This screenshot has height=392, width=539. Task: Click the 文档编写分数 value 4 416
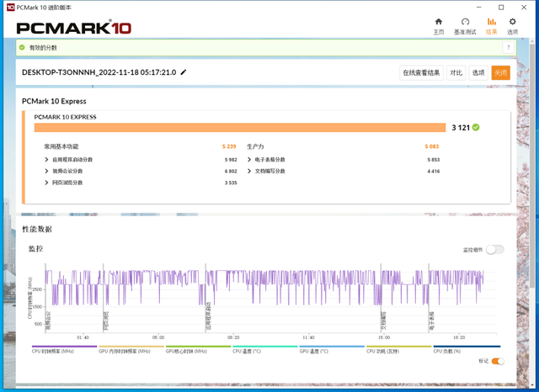click(434, 171)
